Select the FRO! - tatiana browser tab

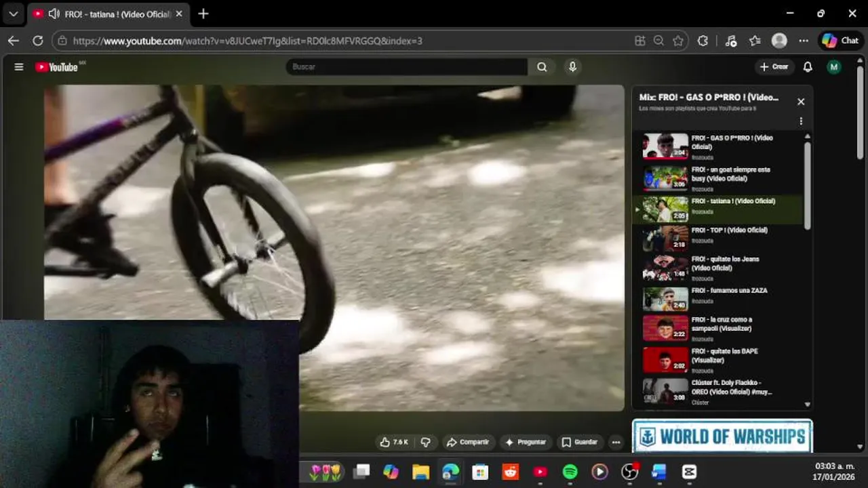coord(107,14)
